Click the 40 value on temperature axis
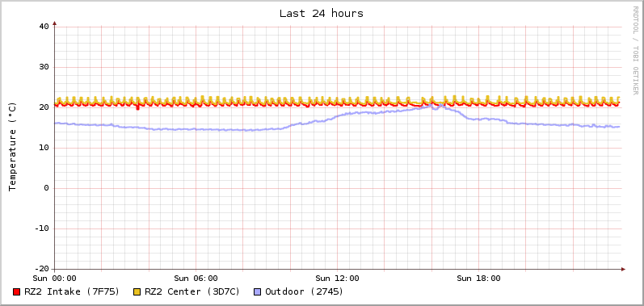The image size is (644, 306). 44,27
